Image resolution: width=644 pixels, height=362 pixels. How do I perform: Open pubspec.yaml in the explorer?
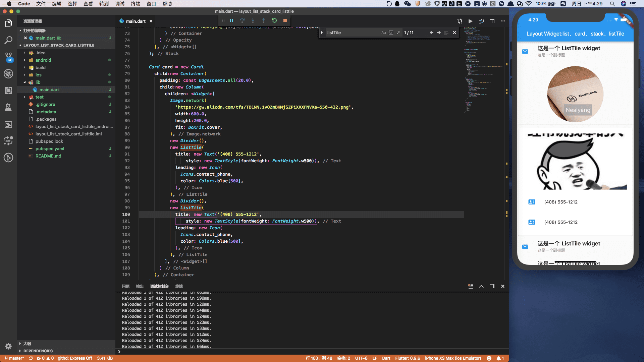click(50, 149)
